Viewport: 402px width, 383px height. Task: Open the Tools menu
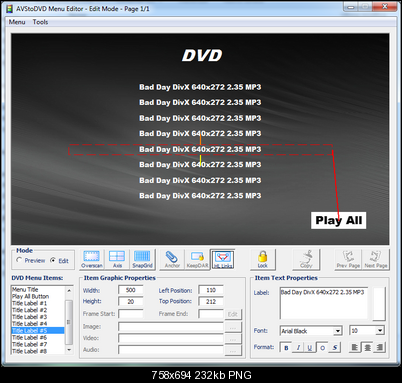pos(40,22)
